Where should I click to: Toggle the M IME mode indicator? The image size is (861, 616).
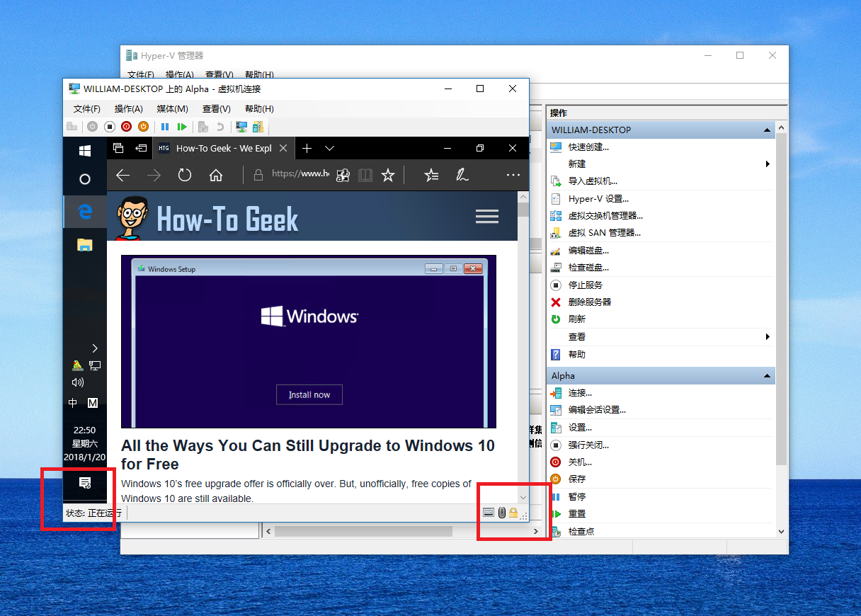tap(93, 402)
